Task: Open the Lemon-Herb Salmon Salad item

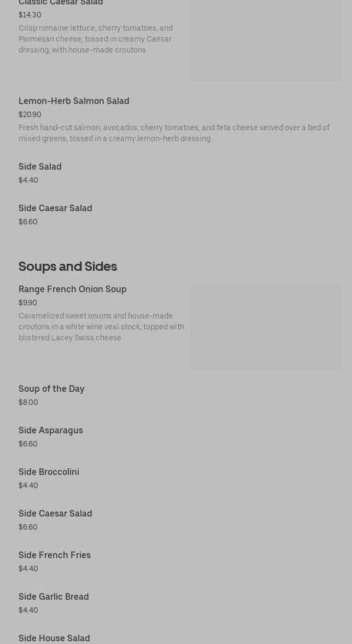Action: click(x=74, y=101)
